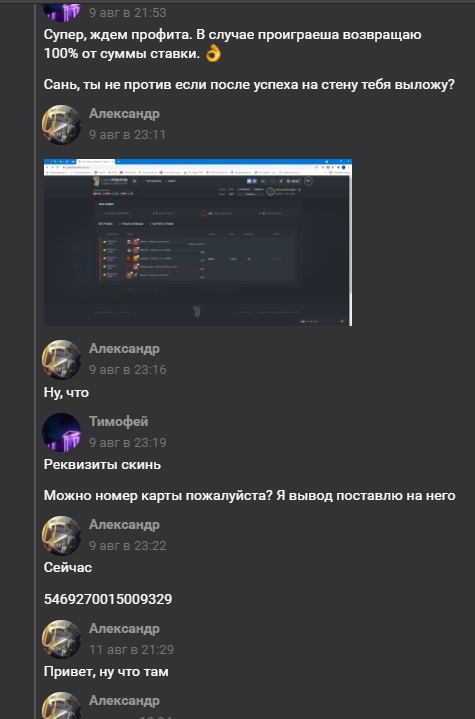The image size is (475, 719).
Task: Open Александр's avatar beside the 23:11 message
Action: click(61, 124)
